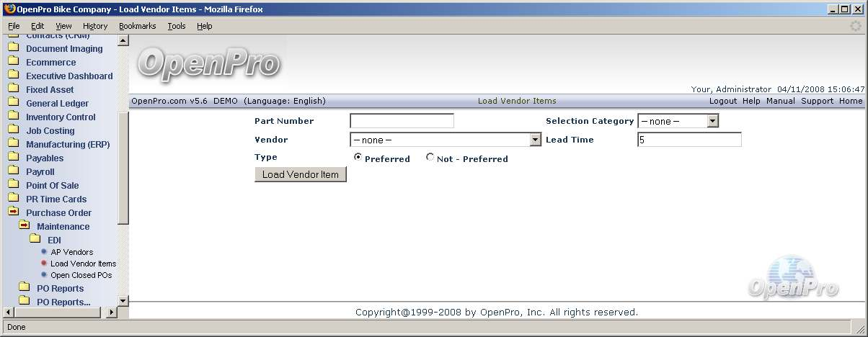Click the Logout link
This screenshot has height=337, width=868.
click(x=722, y=101)
